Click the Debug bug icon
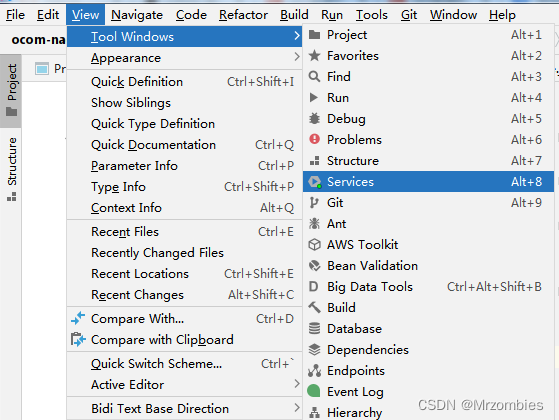The image size is (559, 420). click(314, 118)
